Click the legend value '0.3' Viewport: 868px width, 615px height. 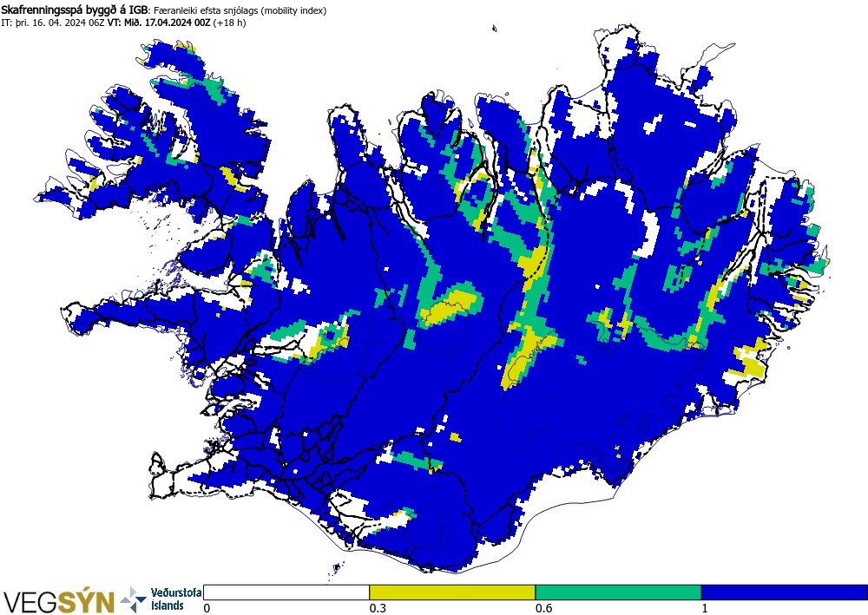(378, 608)
